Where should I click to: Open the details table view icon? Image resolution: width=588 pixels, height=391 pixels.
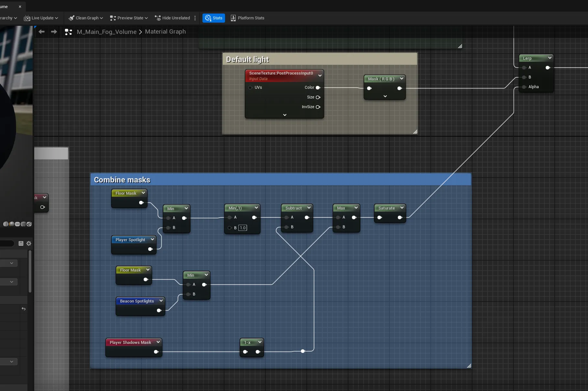coord(21,243)
